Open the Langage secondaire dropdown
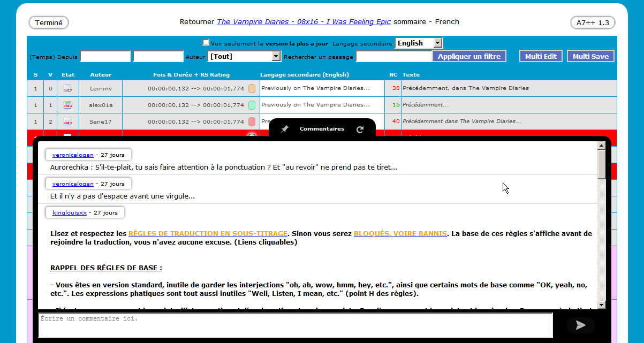644x343 pixels. pos(419,43)
